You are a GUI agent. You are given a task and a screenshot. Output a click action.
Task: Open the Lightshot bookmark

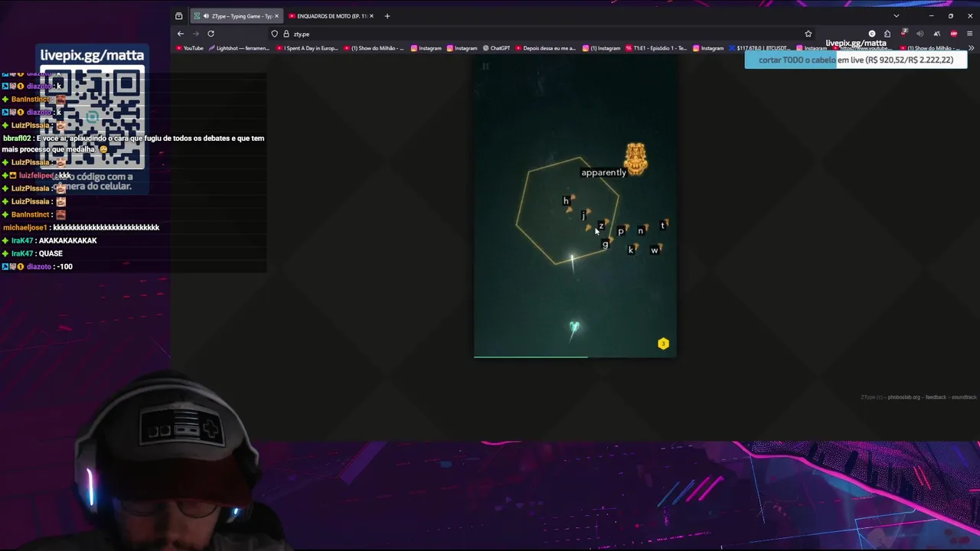239,48
